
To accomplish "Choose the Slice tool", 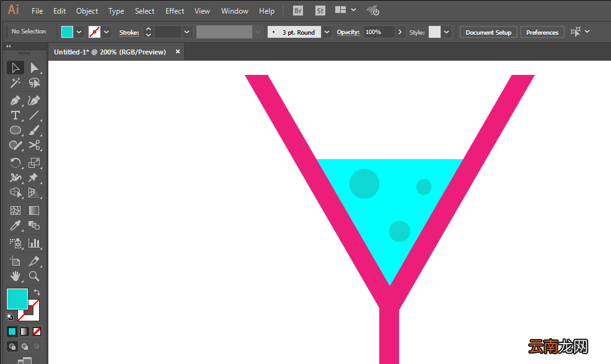I will [x=34, y=261].
